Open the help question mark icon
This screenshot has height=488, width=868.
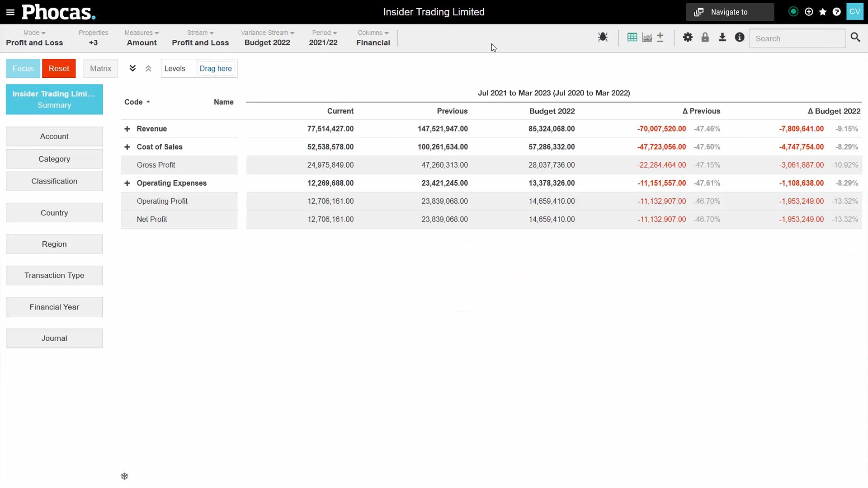pyautogui.click(x=837, y=12)
